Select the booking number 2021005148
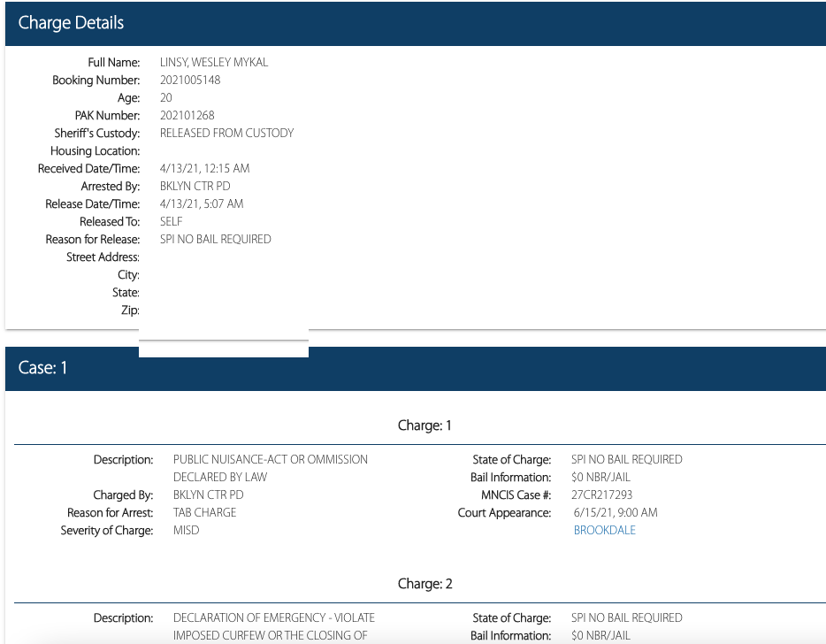 coord(190,80)
